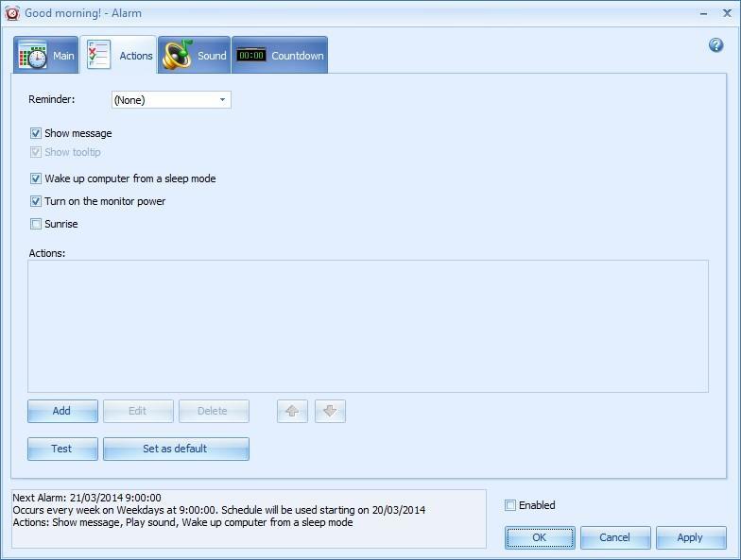Minimize the alarm window
This screenshot has height=560, width=741.
[x=703, y=13]
